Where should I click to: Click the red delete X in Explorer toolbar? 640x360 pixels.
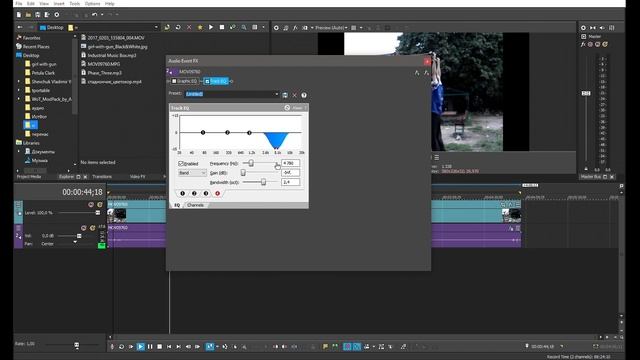189,27
